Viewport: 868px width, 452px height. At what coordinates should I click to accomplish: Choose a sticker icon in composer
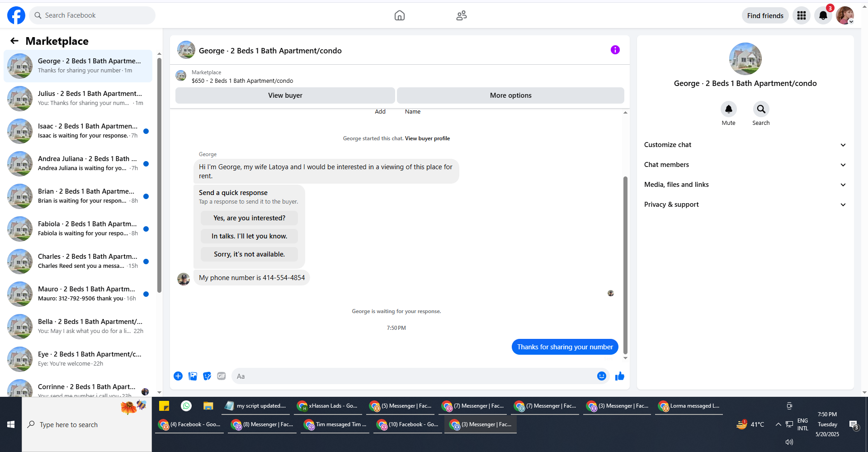tap(207, 376)
